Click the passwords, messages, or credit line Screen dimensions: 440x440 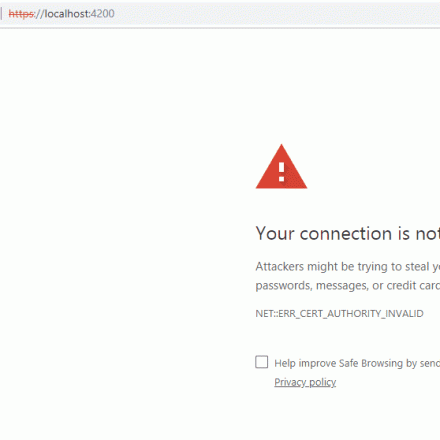pyautogui.click(x=348, y=286)
